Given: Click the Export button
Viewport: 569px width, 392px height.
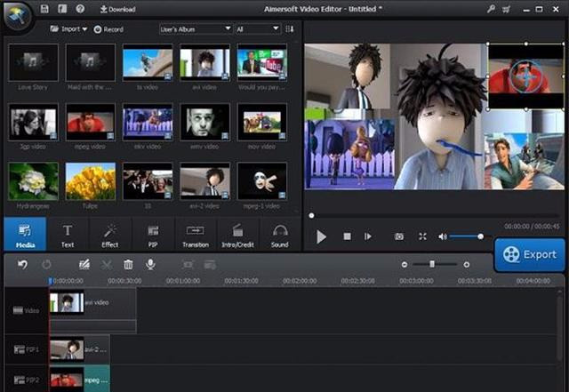Looking at the screenshot, I should 530,254.
